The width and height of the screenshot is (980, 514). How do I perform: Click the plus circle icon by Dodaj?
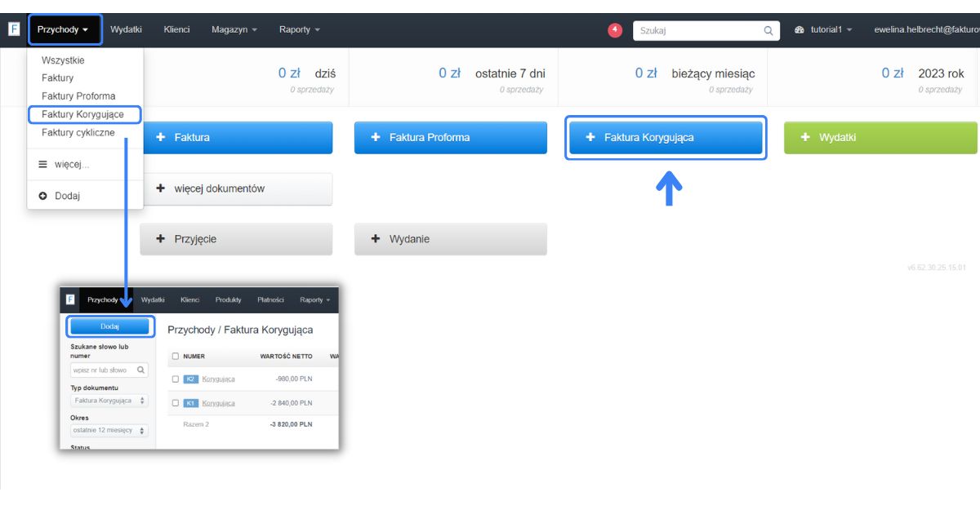tap(43, 196)
